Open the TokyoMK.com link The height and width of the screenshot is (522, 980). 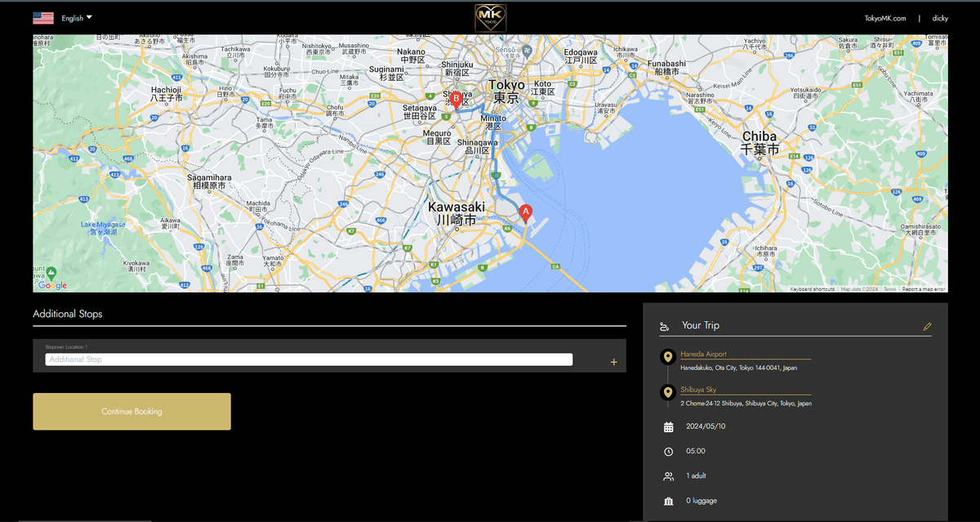point(885,18)
